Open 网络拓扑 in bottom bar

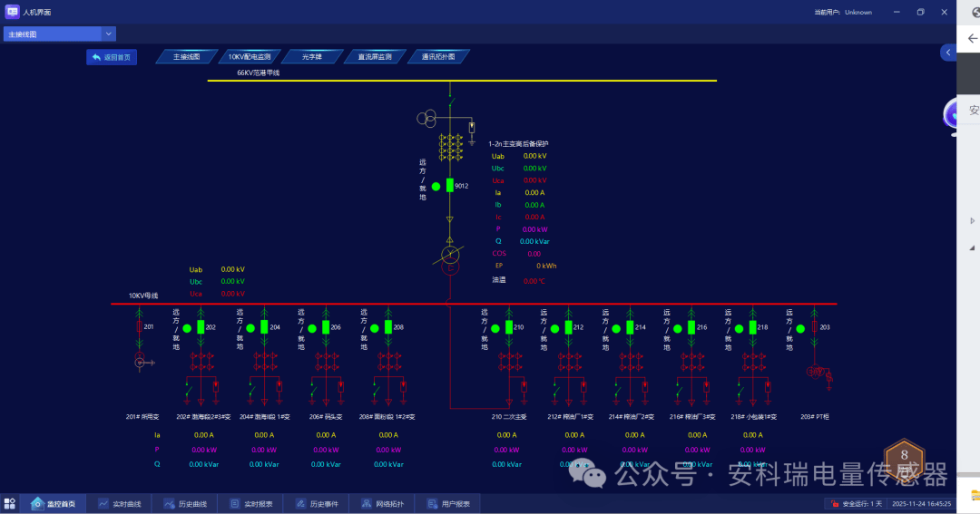coord(383,503)
